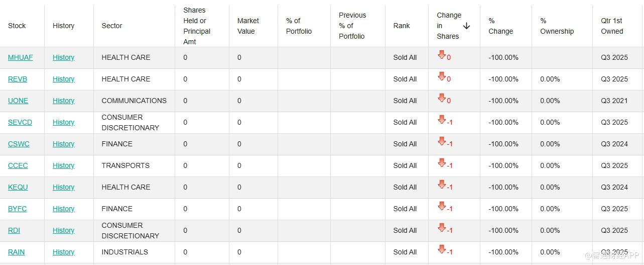The height and width of the screenshot is (265, 644).
Task: Click the red down arrow in KEQU row
Action: point(442,185)
